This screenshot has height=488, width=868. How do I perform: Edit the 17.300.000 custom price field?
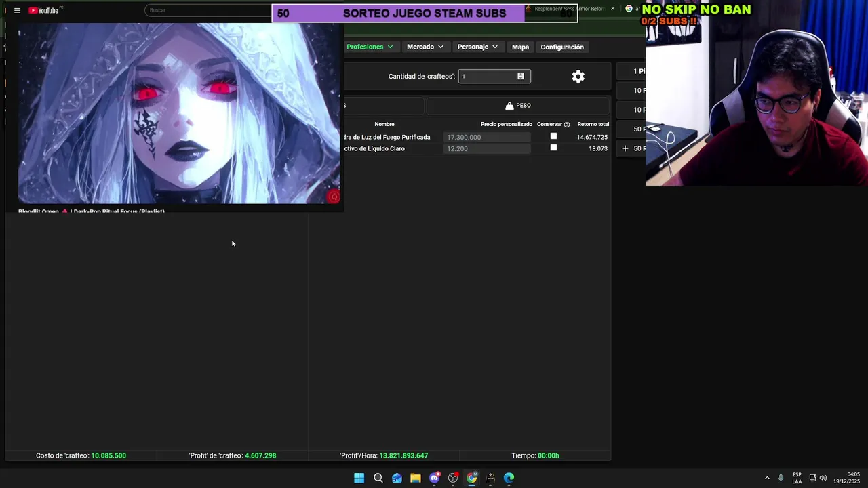point(487,137)
